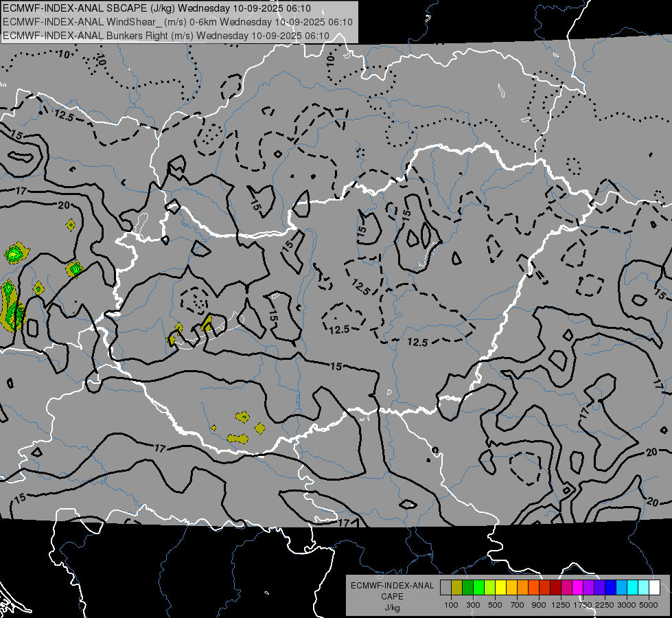
Task: Choose the bright magenta swatch left of 1750
Action: [x=578, y=588]
